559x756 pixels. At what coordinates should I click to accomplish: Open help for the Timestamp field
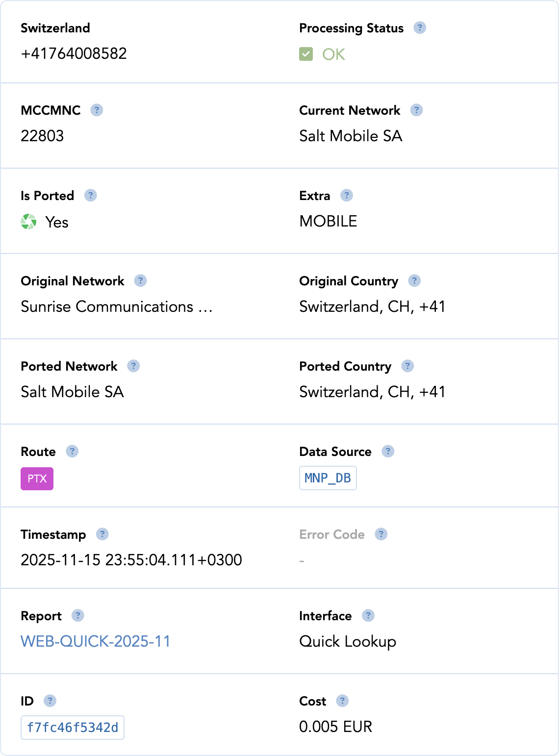(x=102, y=534)
